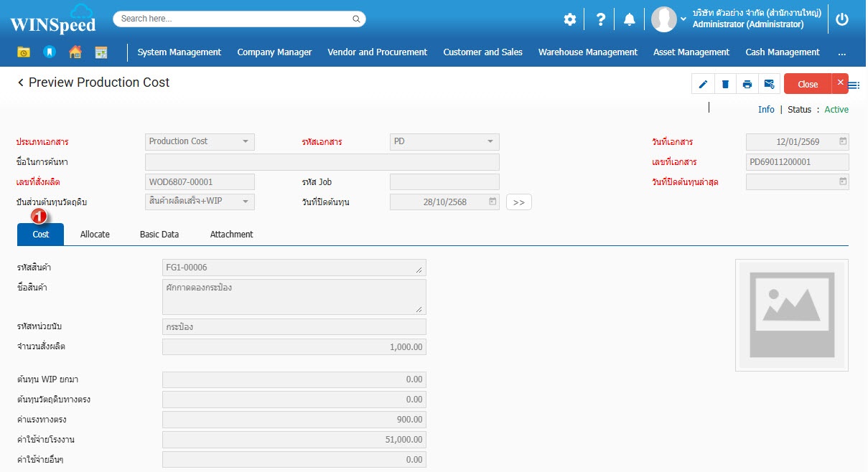Viewport: 868px width, 472px height.
Task: Expand the Production Cost document type dropdown
Action: tap(245, 142)
